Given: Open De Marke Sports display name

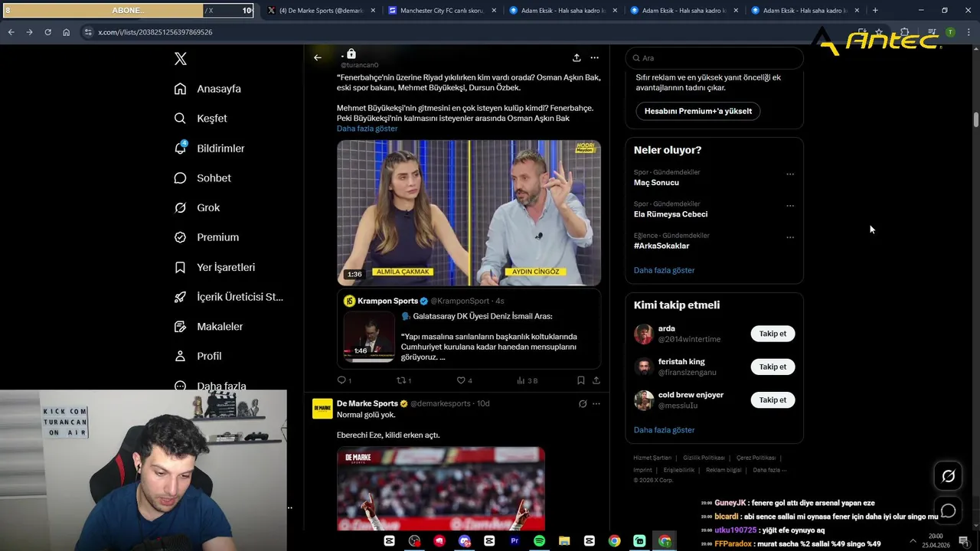Looking at the screenshot, I should click(367, 403).
